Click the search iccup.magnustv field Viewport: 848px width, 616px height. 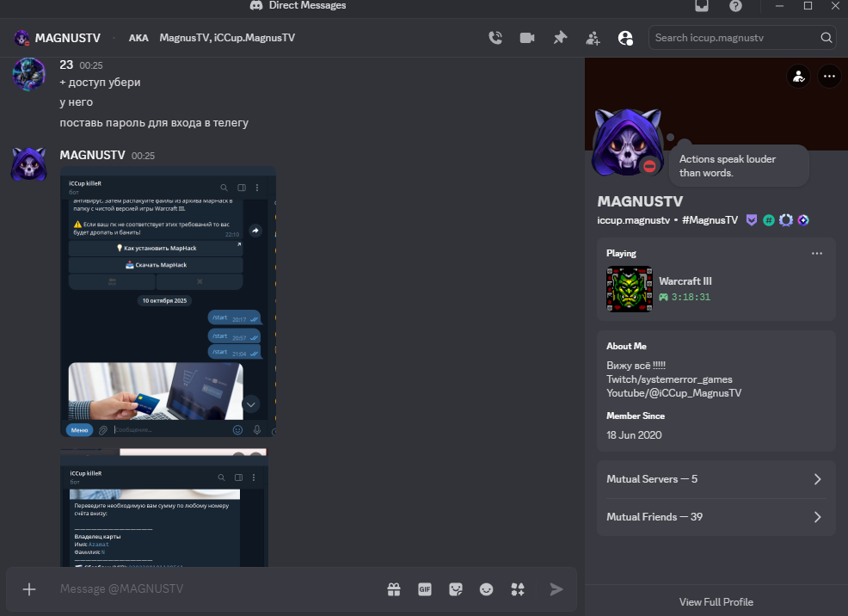coord(742,38)
